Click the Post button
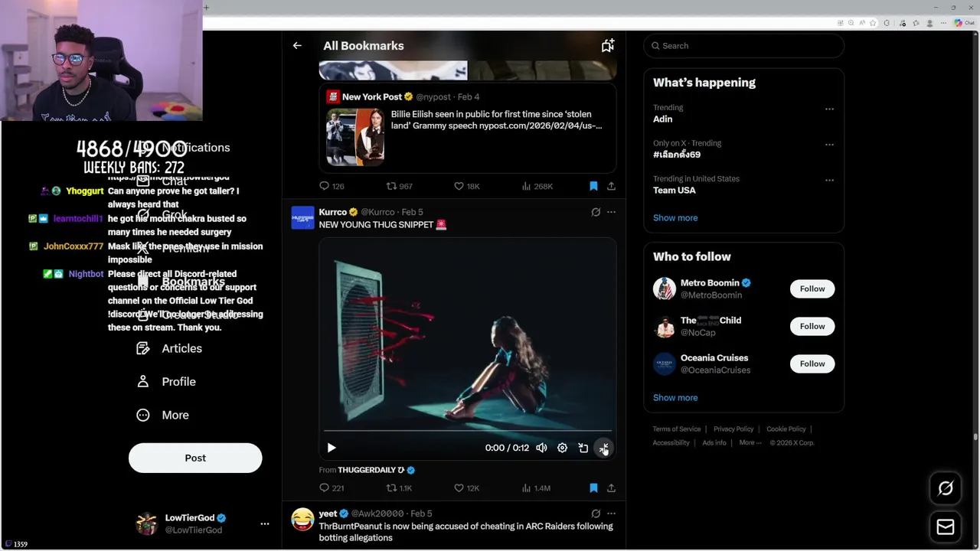The image size is (980, 551). 195,458
